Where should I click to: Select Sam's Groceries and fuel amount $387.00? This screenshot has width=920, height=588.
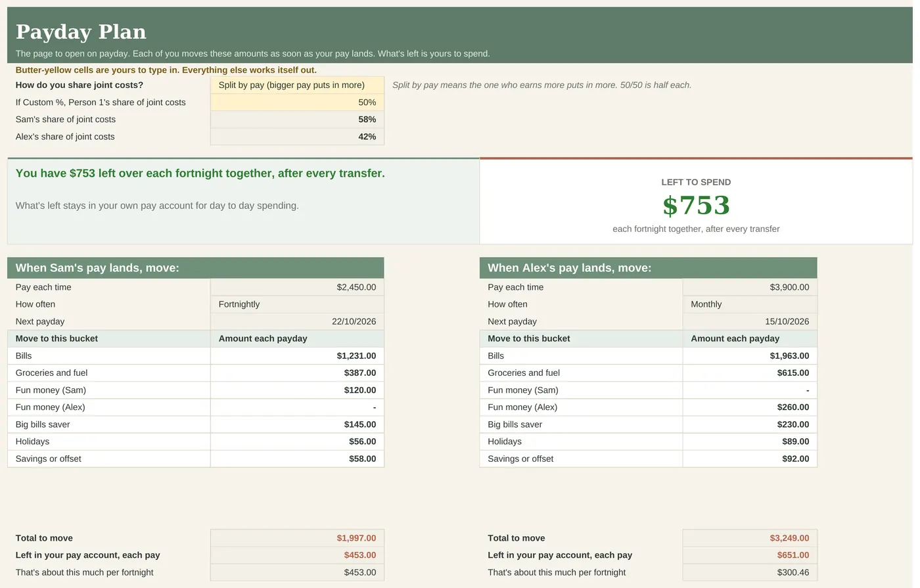click(x=297, y=373)
